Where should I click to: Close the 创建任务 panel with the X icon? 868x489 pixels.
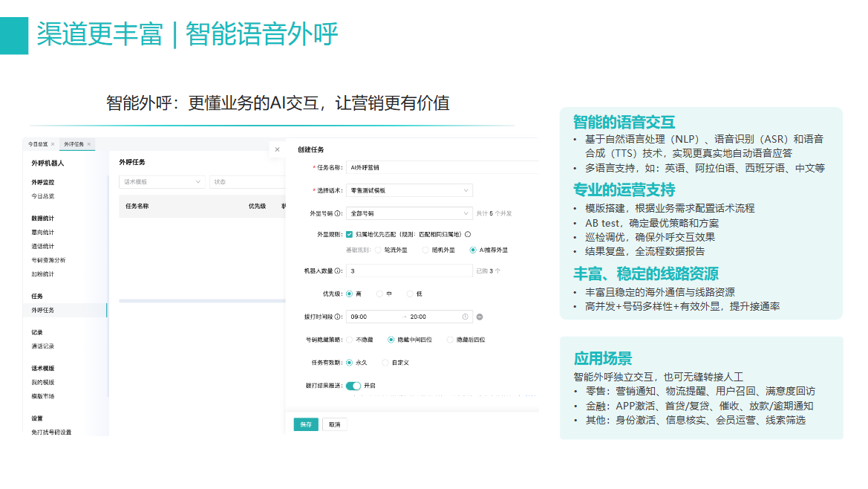(278, 149)
